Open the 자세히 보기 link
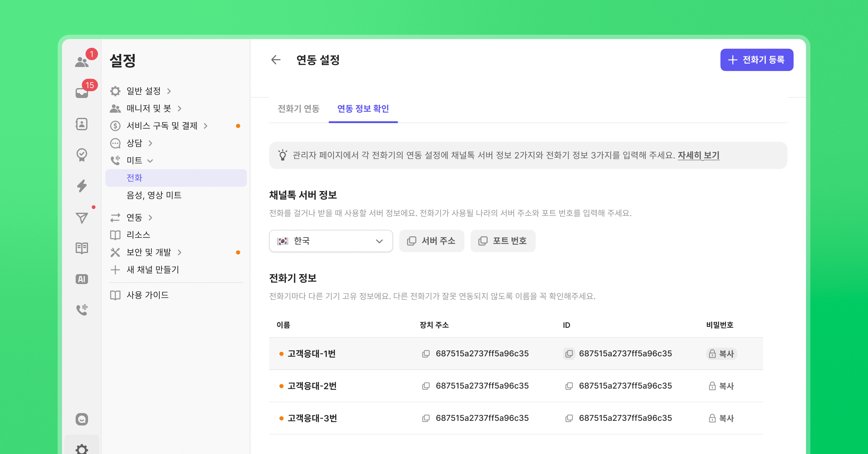The height and width of the screenshot is (454, 868). click(698, 155)
